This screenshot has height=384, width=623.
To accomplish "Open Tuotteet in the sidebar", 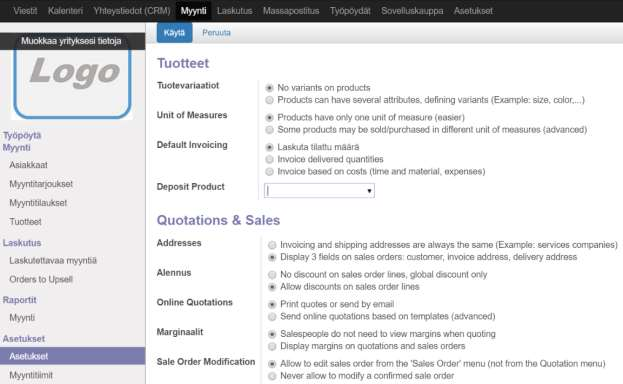I will (25, 221).
